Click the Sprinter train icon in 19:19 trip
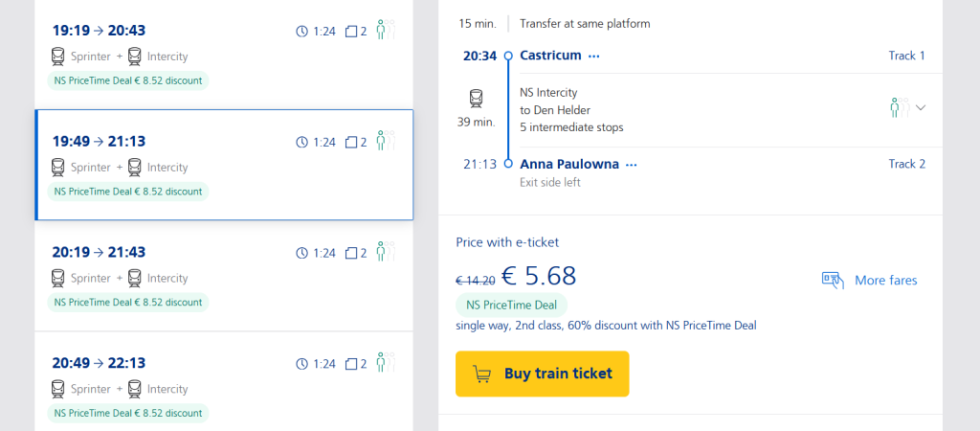Viewport: 980px width, 431px height. click(x=57, y=57)
